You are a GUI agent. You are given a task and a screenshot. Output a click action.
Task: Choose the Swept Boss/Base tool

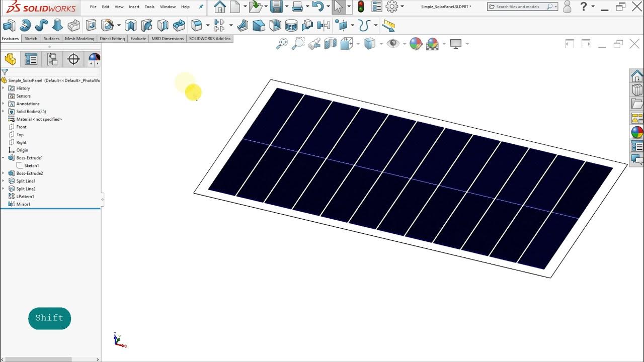[41, 25]
